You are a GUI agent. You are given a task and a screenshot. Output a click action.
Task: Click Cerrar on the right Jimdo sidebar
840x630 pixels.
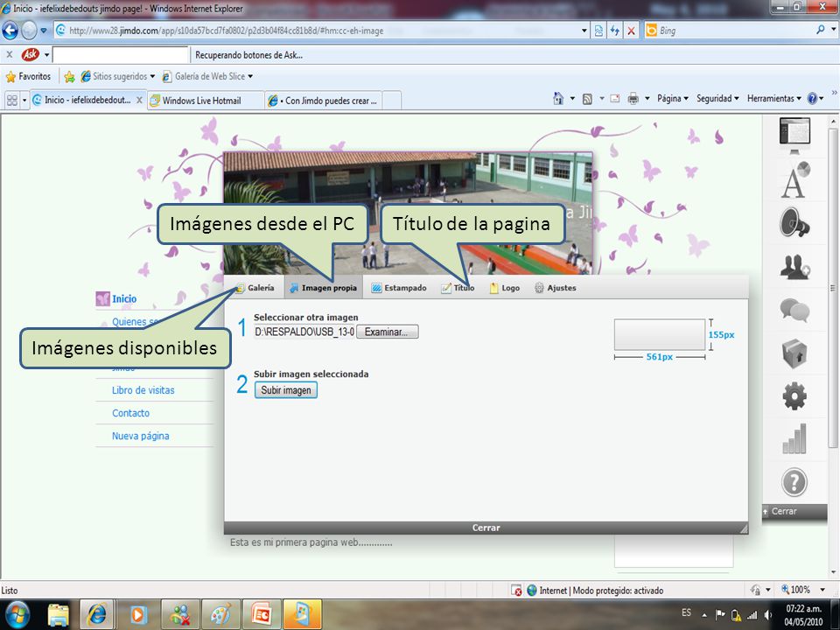coord(794,512)
